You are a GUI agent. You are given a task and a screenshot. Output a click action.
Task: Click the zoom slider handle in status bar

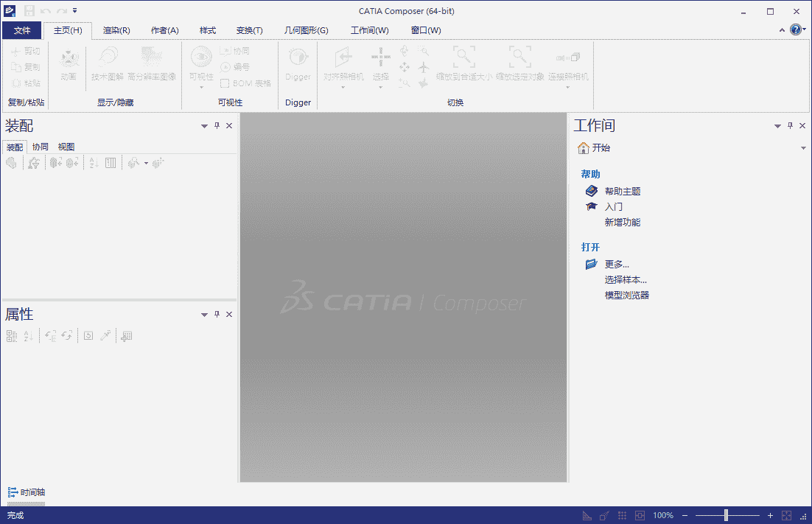[x=726, y=515]
